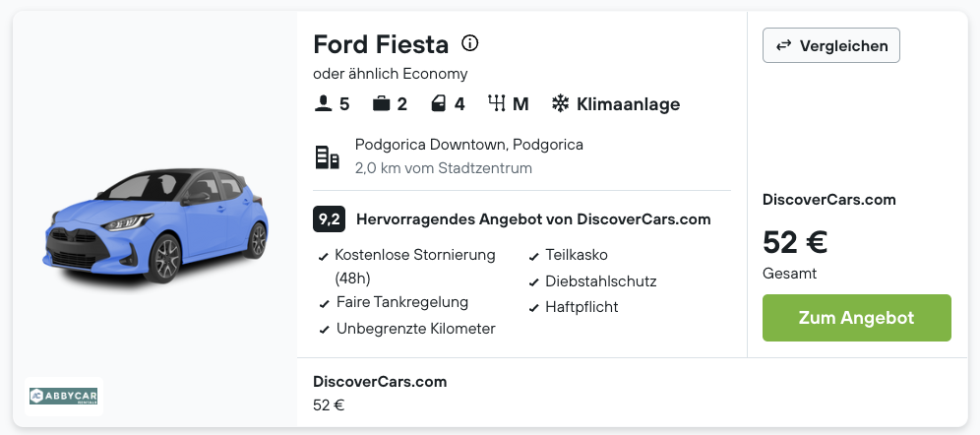Click 'Kostenlose Stornierung (48h)' text

[x=415, y=267]
